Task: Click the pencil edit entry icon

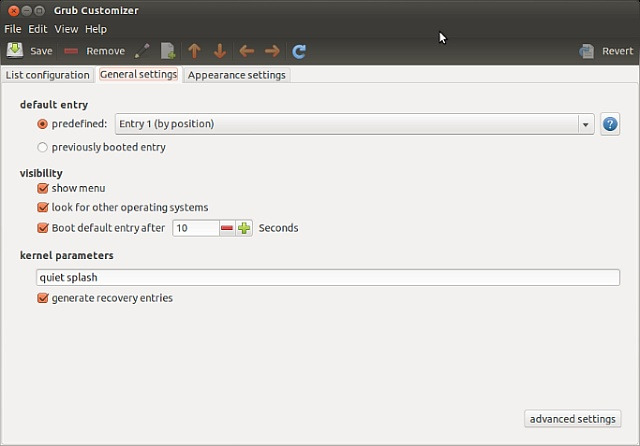Action: (142, 51)
